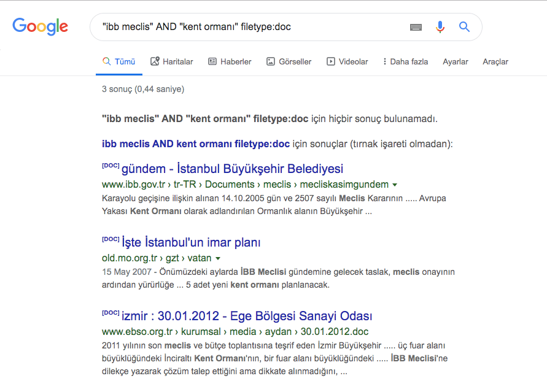
Task: Select the Videolar play icon
Action: [330, 62]
